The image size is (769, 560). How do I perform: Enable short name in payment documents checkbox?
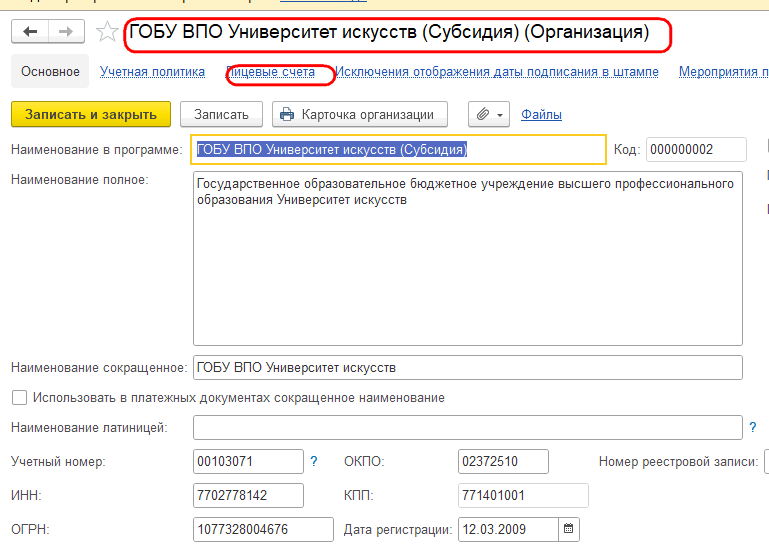click(x=20, y=398)
